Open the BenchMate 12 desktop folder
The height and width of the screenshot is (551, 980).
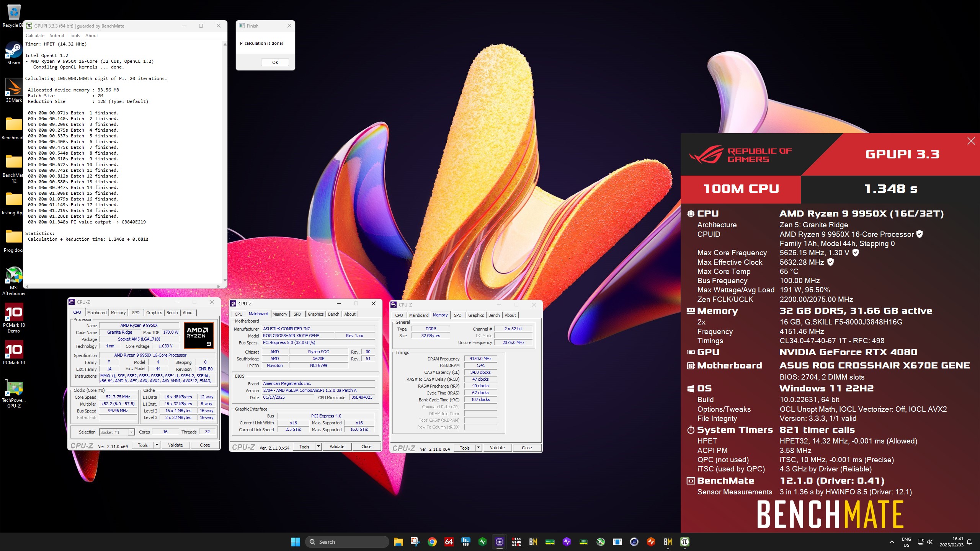(14, 169)
